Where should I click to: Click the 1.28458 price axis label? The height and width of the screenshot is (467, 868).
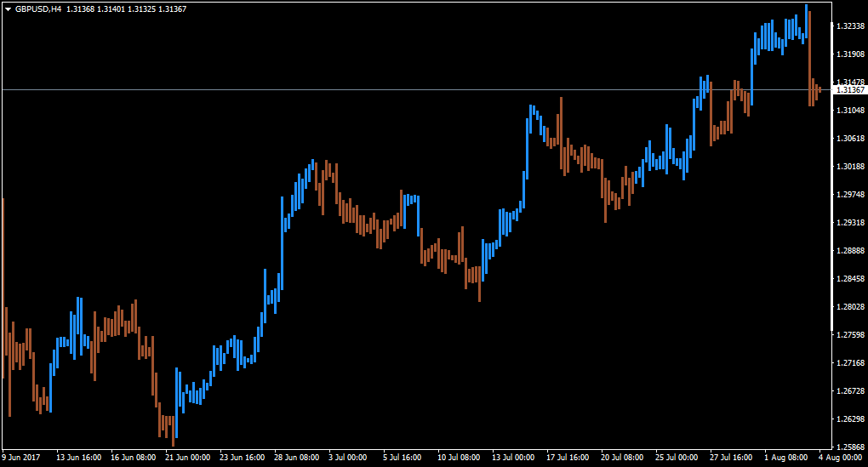pos(850,278)
